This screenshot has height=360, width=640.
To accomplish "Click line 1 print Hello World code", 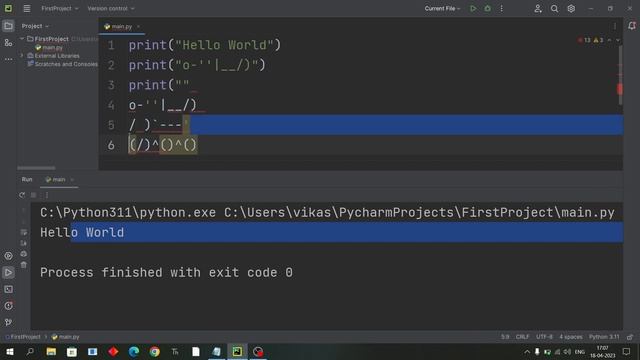I will coord(205,45).
